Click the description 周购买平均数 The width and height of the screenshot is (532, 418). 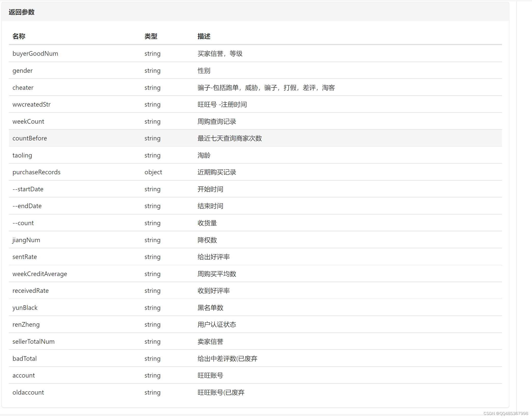[x=217, y=274]
